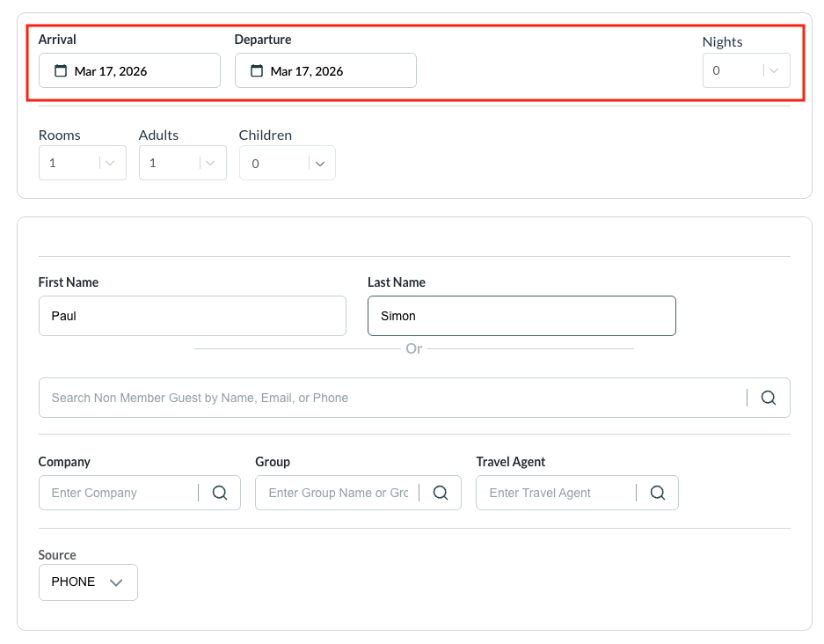Select the Group name input field
824x644 pixels.
point(338,493)
